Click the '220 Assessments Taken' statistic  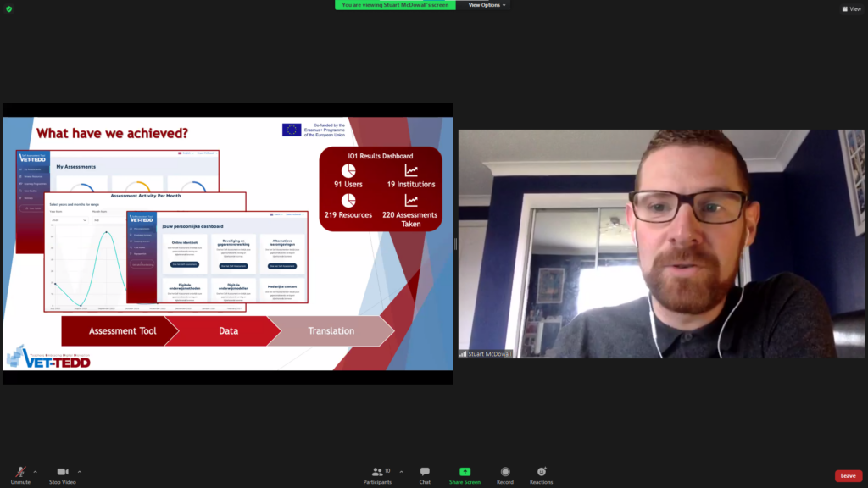(410, 219)
